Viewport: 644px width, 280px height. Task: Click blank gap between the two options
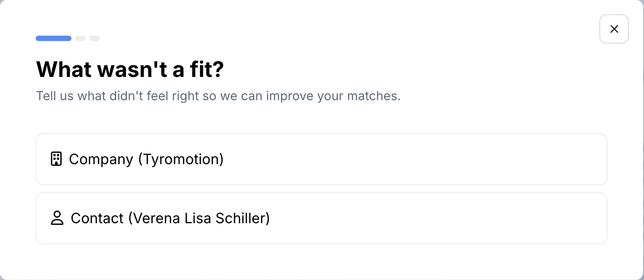321,189
